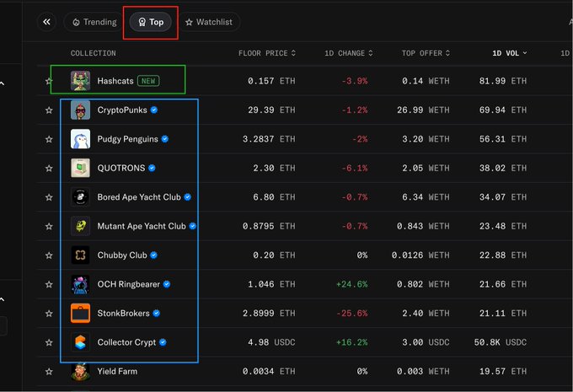Toggle star for Bored Ape Yacht Club
Screen dimensions: 573x392
[49, 197]
